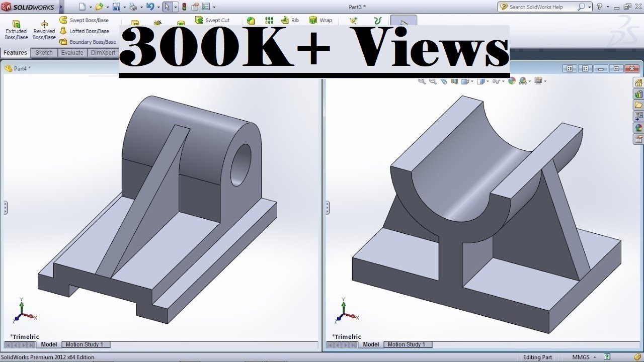This screenshot has width=644, height=362.
Task: Open the File Explorer task pane icon
Action: [639, 105]
